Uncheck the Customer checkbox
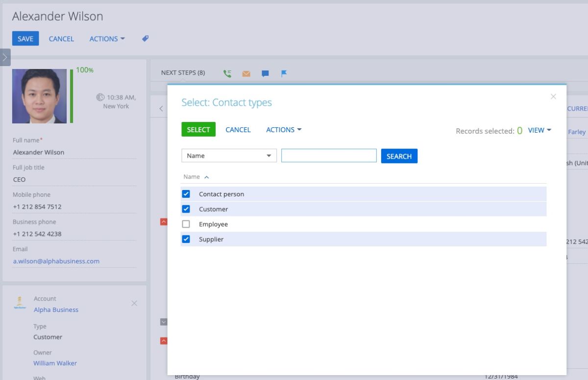The height and width of the screenshot is (380, 588). coord(186,209)
